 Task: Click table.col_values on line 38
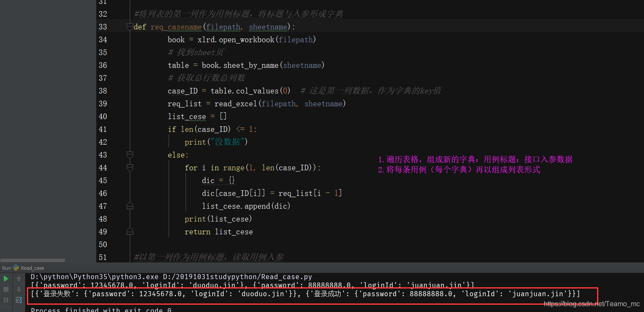(x=251, y=91)
